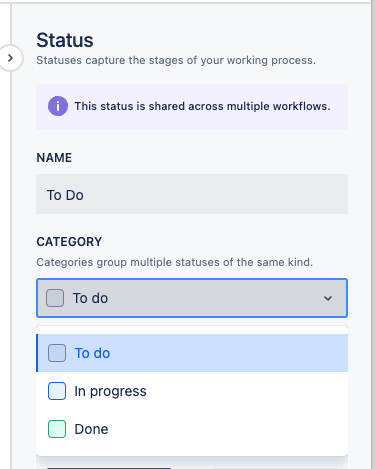375x469 pixels.
Task: Click the To do option's gray square
Action: pos(57,353)
